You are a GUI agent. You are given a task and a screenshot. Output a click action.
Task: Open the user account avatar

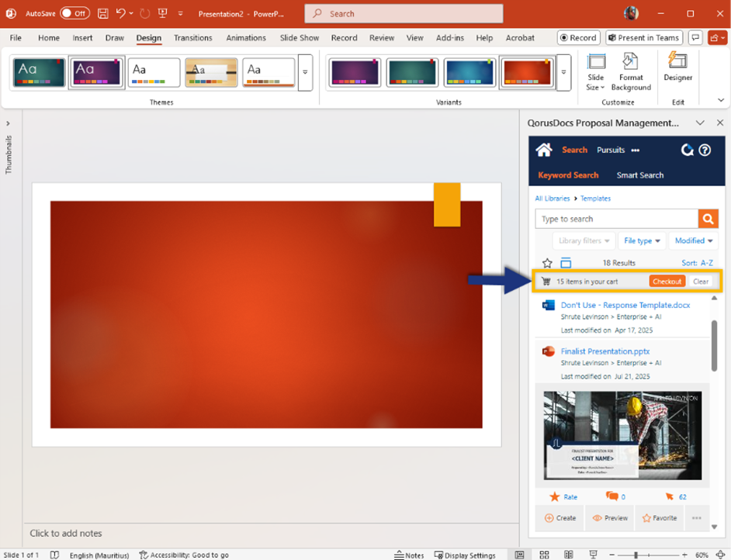[631, 13]
